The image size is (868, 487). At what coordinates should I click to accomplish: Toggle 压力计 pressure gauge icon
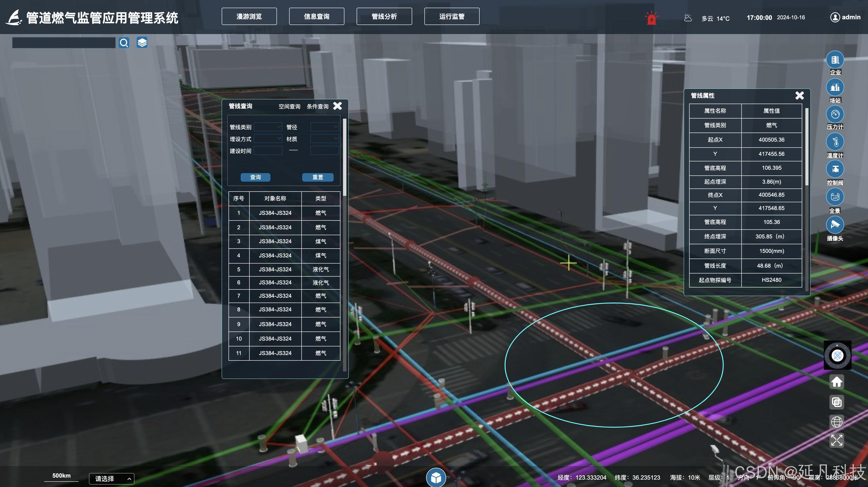(835, 115)
